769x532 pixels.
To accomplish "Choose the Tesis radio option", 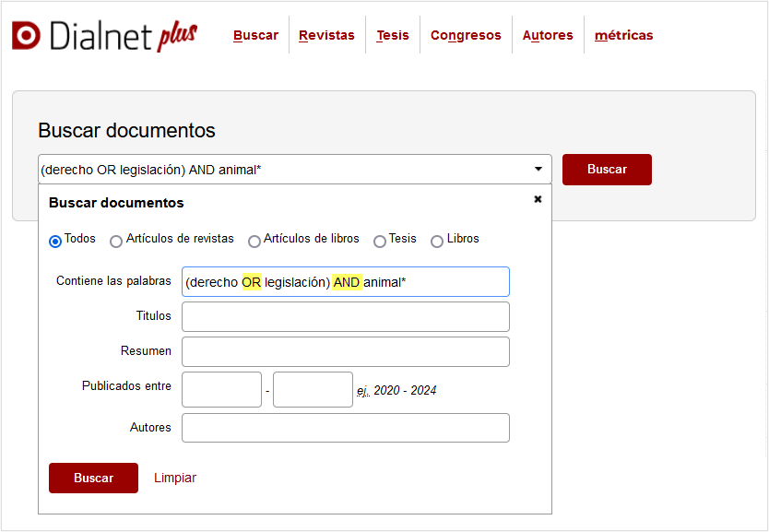I will 380,242.
